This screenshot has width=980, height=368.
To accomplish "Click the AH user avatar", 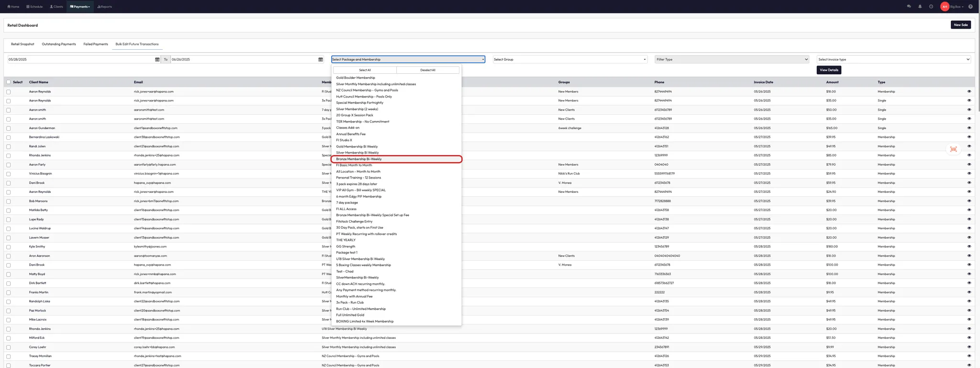I will (945, 7).
